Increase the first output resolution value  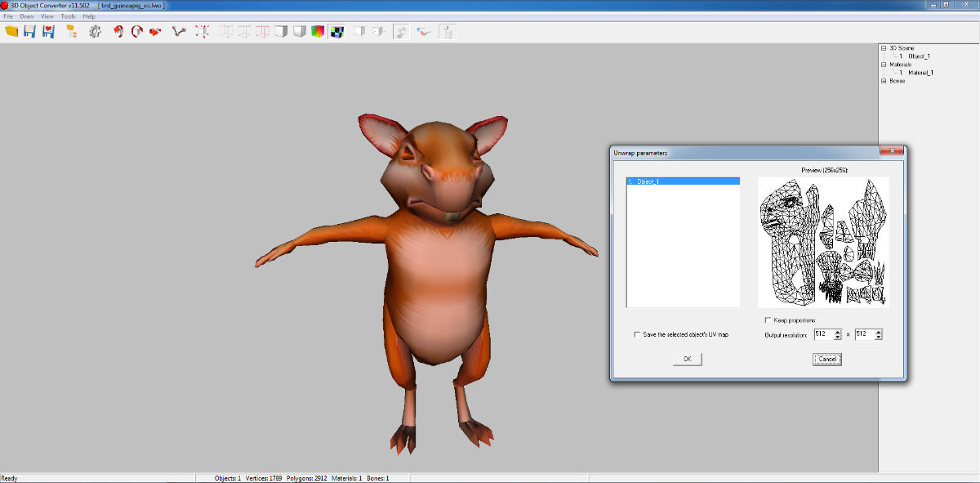[838, 332]
